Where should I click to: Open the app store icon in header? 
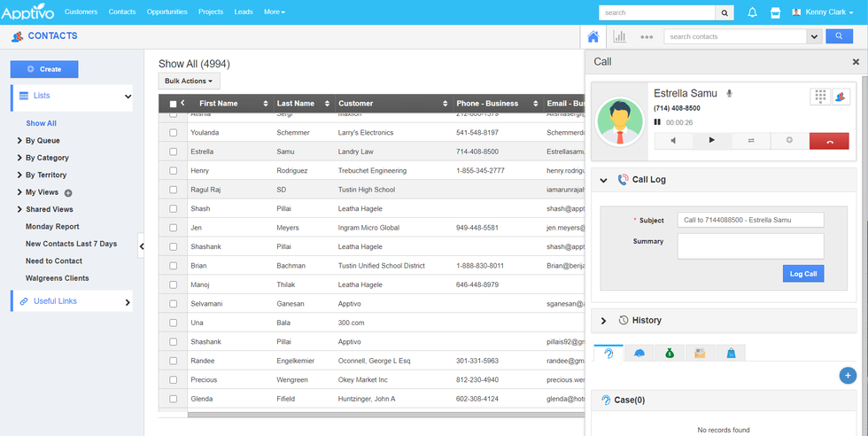pyautogui.click(x=775, y=12)
